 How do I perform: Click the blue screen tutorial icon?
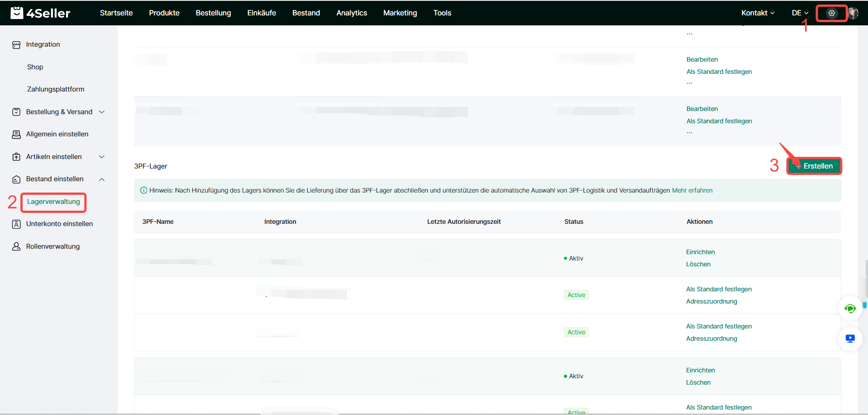pos(850,339)
